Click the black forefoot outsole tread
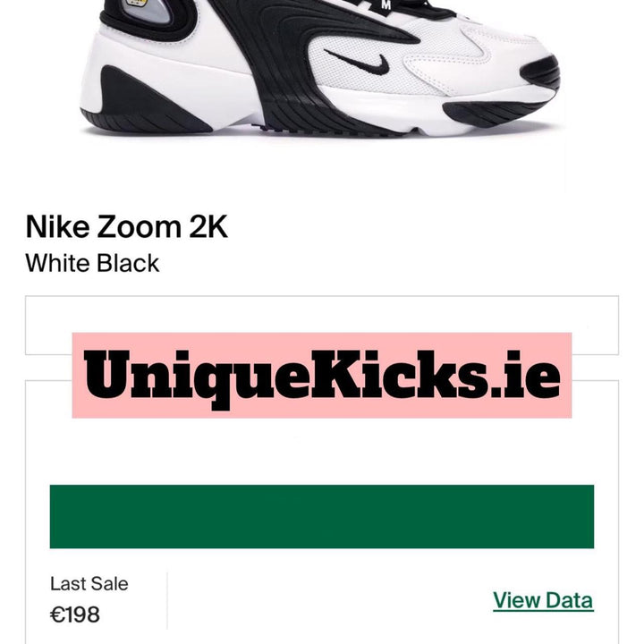 coord(493,112)
